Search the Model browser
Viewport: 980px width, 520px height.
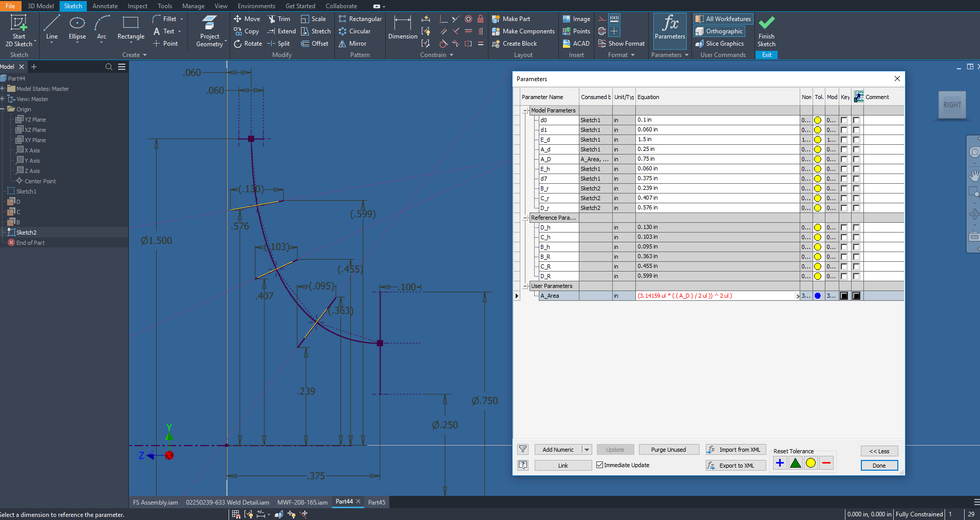tap(109, 67)
